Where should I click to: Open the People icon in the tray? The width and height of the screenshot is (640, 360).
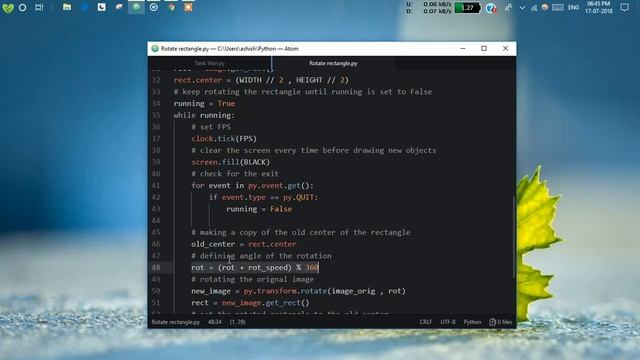(508, 8)
